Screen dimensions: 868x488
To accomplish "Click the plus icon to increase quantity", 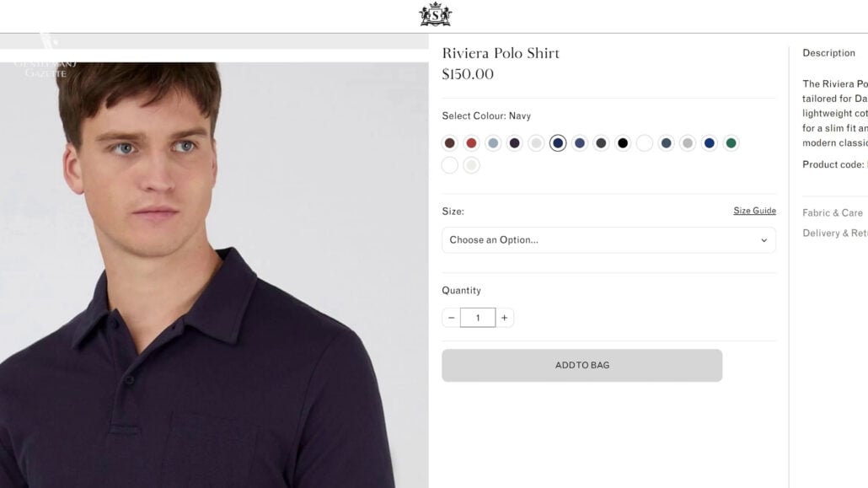I will 504,318.
